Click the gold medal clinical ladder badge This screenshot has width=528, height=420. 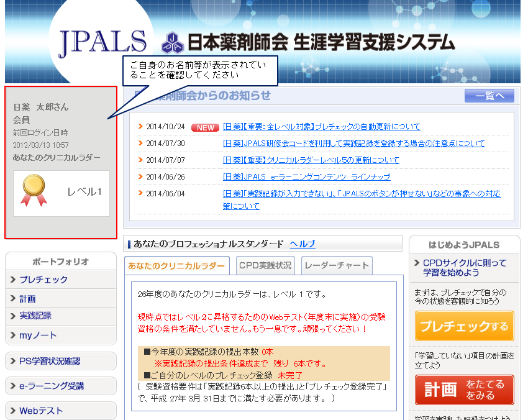(x=34, y=190)
